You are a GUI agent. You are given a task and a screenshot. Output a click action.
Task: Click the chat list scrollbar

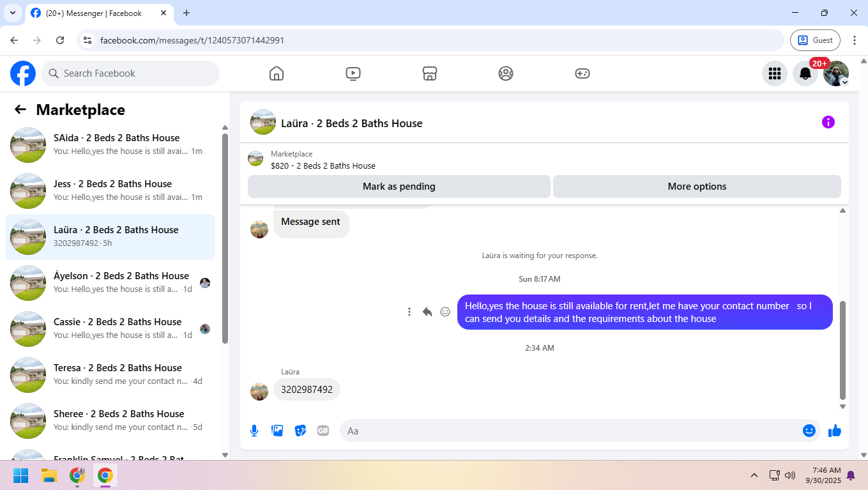point(225,238)
